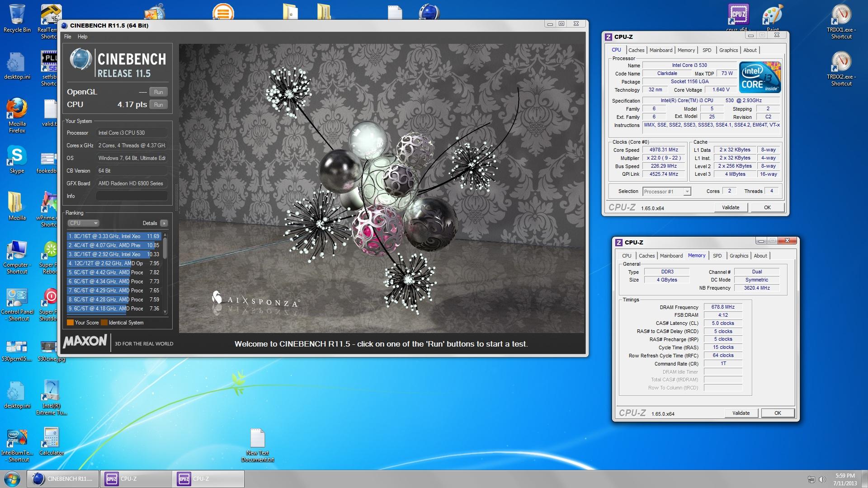Viewport: 868px width, 488px height.
Task: Switch to CINEBENCH R11 taskbar button
Action: click(x=63, y=479)
